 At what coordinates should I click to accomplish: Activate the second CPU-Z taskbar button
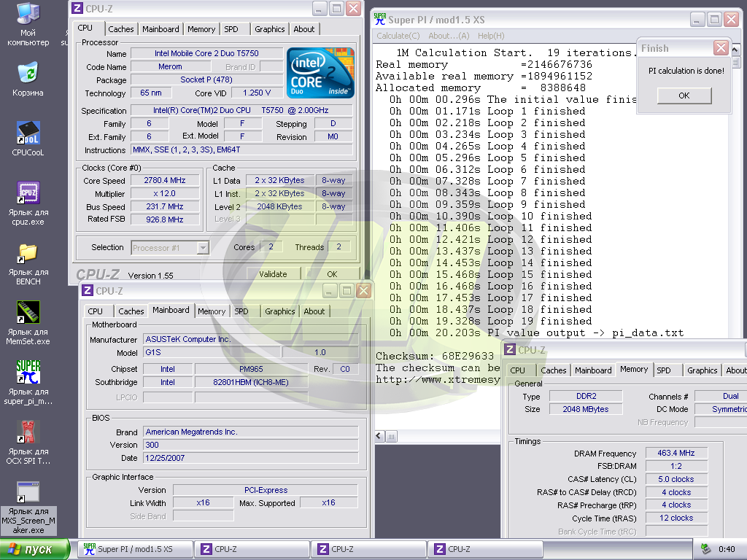pos(369,550)
